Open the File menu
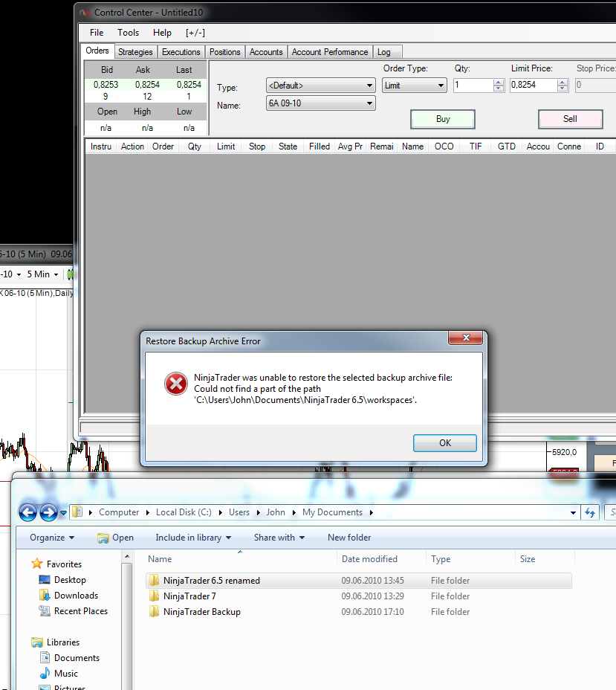 pyautogui.click(x=97, y=33)
